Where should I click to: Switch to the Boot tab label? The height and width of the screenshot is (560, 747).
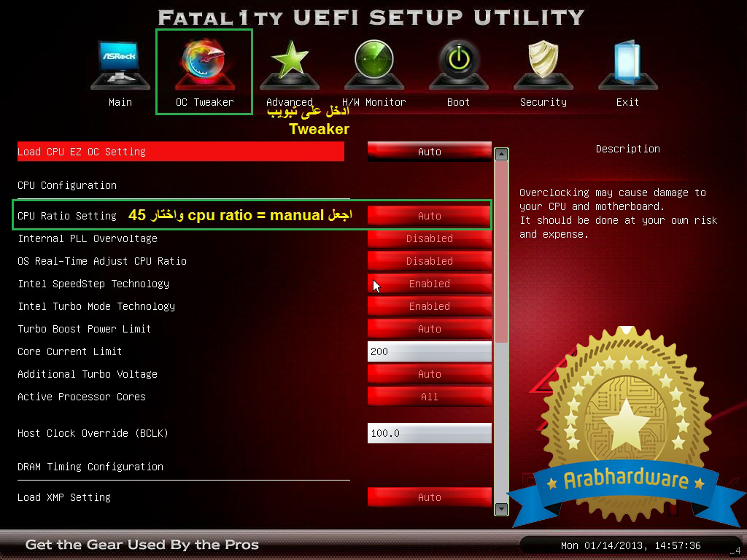458,102
